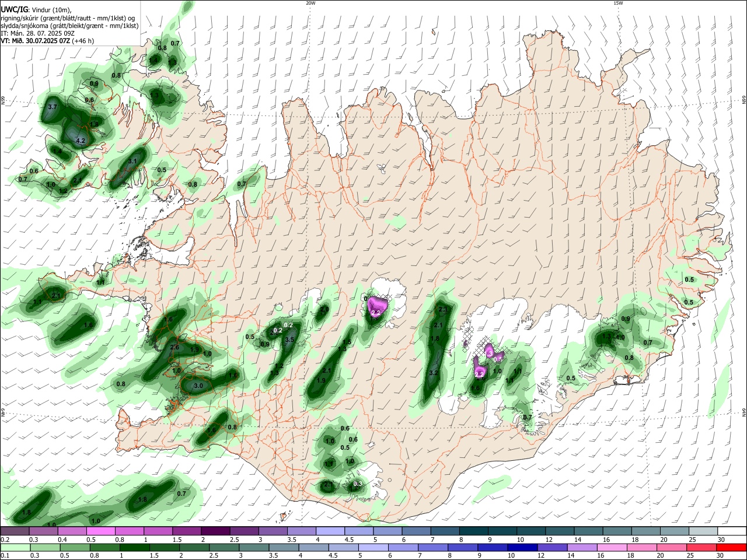Viewport: 747px width, 560px height.
Task: Select the dark green 1 mm rain legend swatch
Action: click(134, 547)
